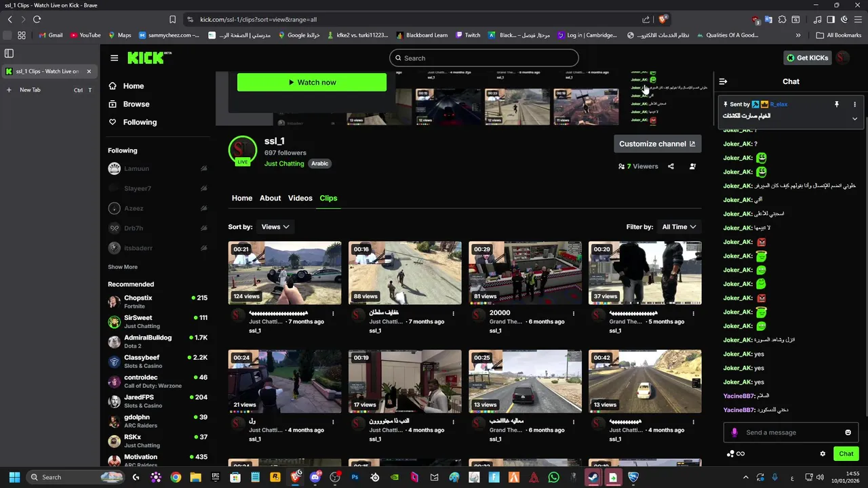Image resolution: width=868 pixels, height=488 pixels.
Task: Play the 00:21 clip with 124 views
Action: (285, 273)
